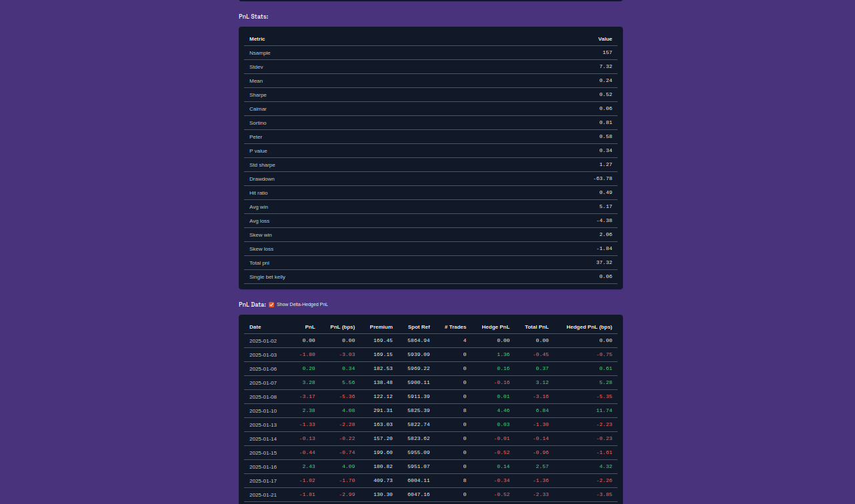The width and height of the screenshot is (855, 504).
Task: Select the PnL Stats: heading
Action: coord(253,16)
